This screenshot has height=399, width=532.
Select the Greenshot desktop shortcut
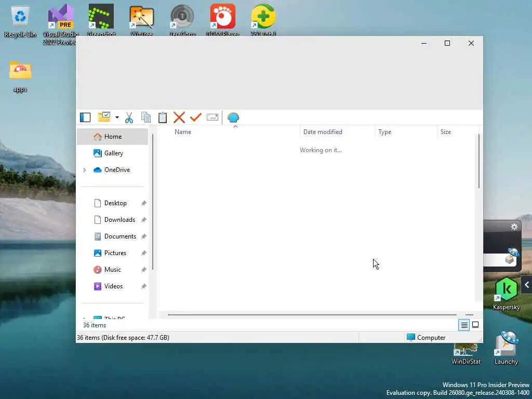(x=101, y=20)
